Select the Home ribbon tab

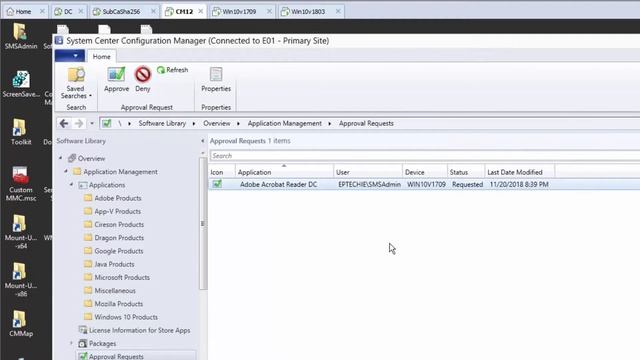click(101, 56)
